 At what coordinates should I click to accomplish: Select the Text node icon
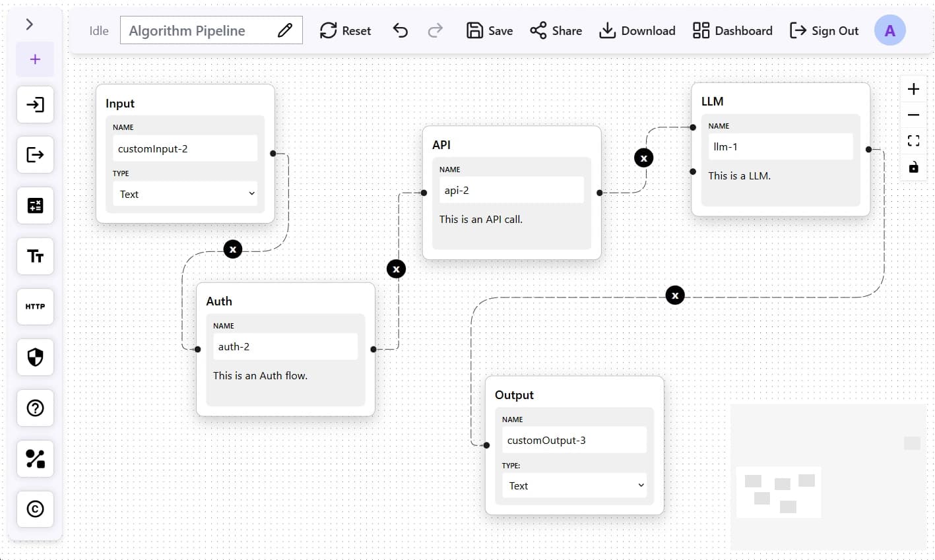(x=35, y=256)
